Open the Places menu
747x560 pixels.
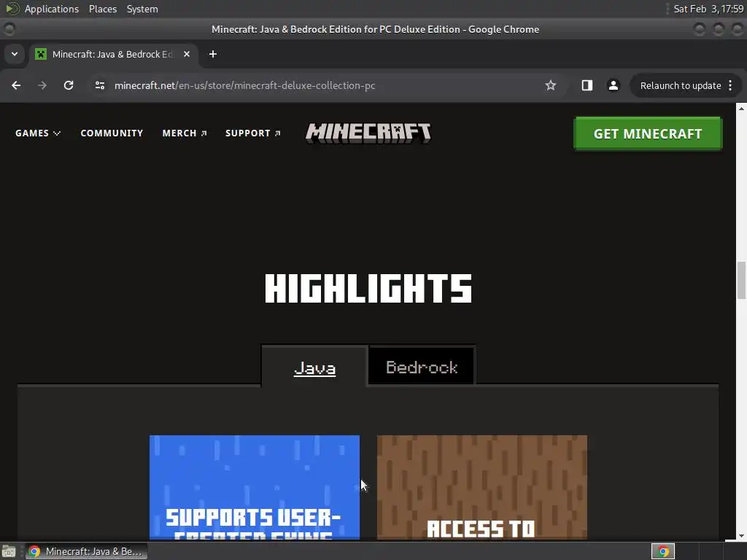[102, 9]
